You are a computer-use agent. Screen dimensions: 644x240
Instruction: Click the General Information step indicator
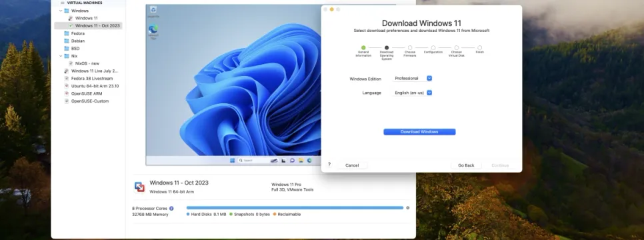(363, 48)
